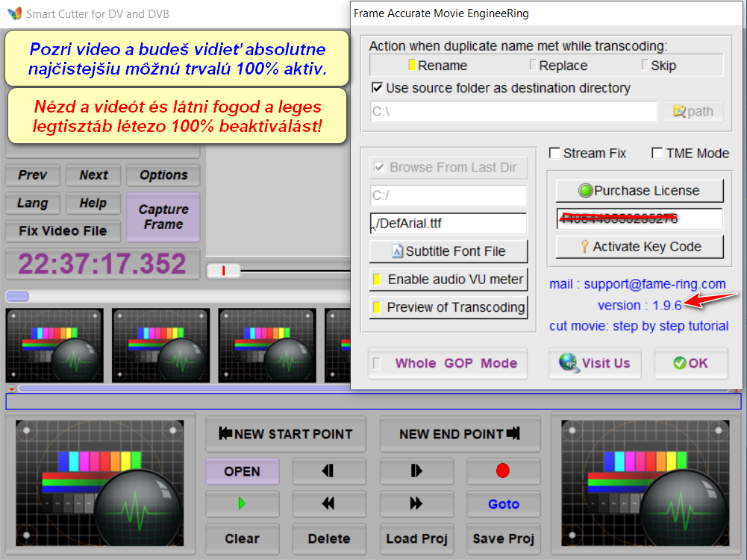Click the step-forward frame icon

pyautogui.click(x=416, y=471)
